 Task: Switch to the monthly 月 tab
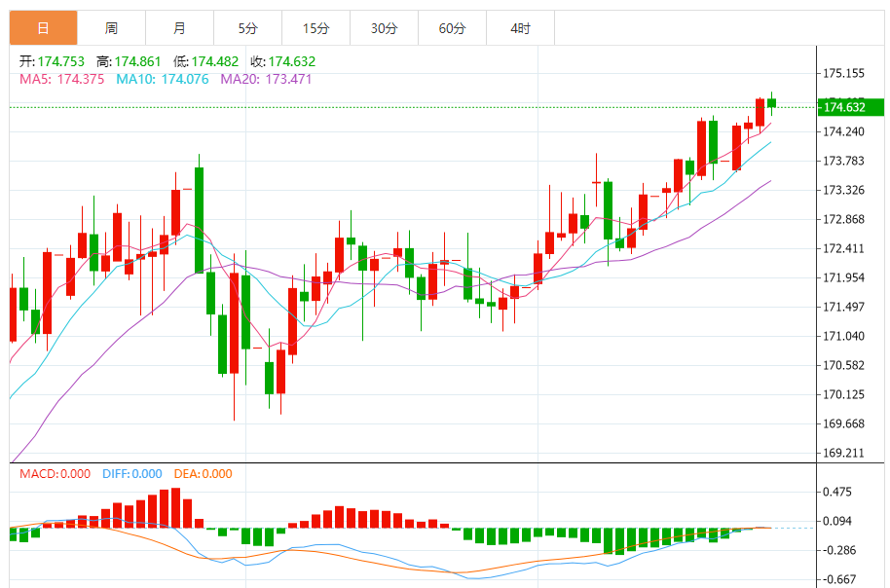point(179,28)
